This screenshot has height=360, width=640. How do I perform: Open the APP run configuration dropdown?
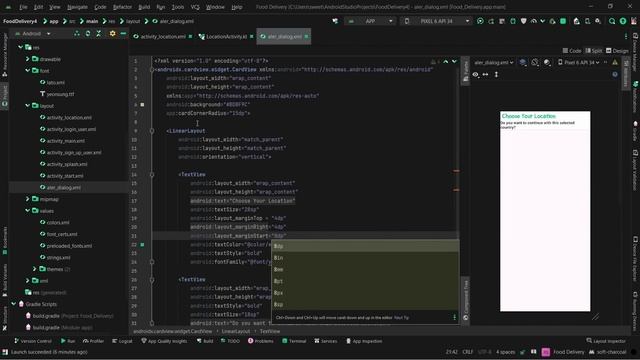coord(370,21)
